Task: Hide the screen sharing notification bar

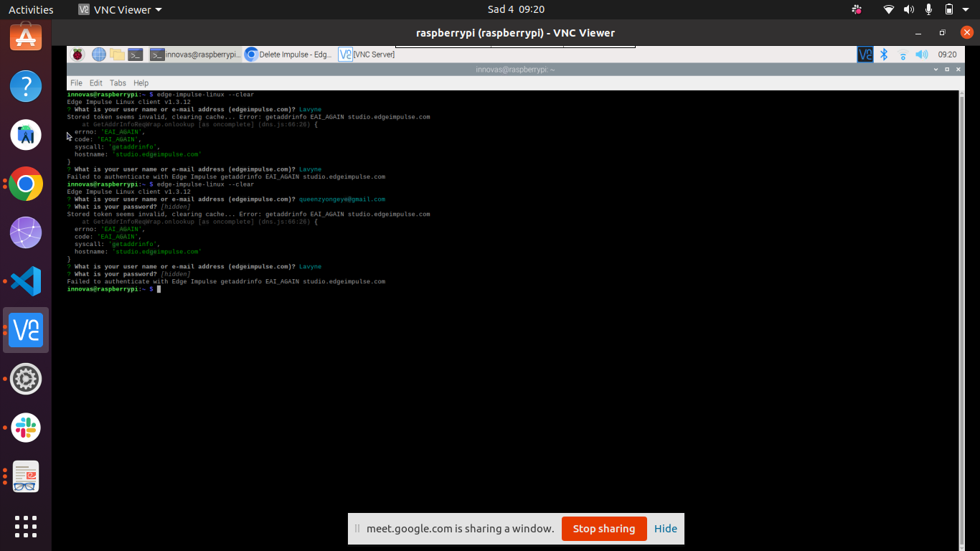Action: (665, 529)
